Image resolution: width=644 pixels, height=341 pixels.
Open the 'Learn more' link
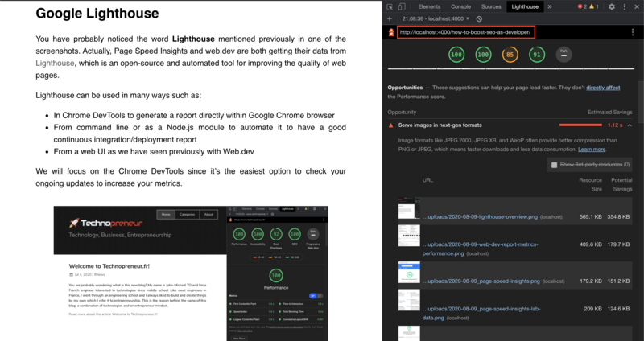(x=592, y=150)
